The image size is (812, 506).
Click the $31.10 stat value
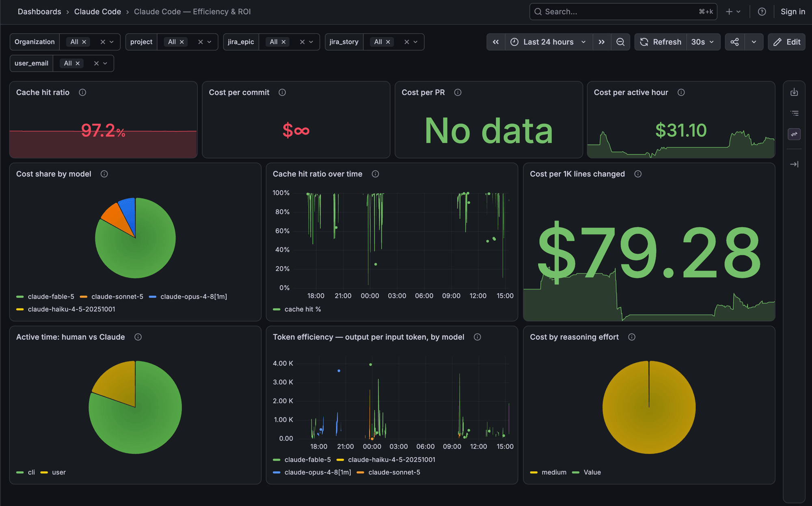pos(681,130)
